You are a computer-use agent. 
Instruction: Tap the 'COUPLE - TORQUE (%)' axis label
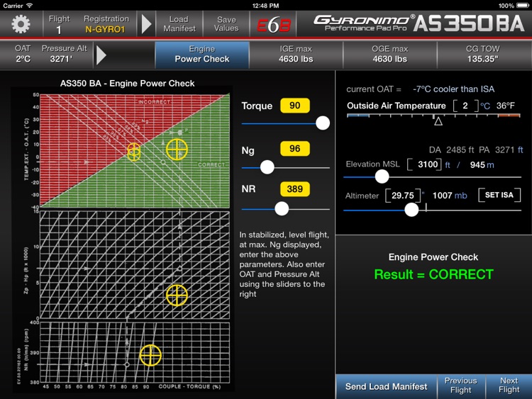click(189, 386)
